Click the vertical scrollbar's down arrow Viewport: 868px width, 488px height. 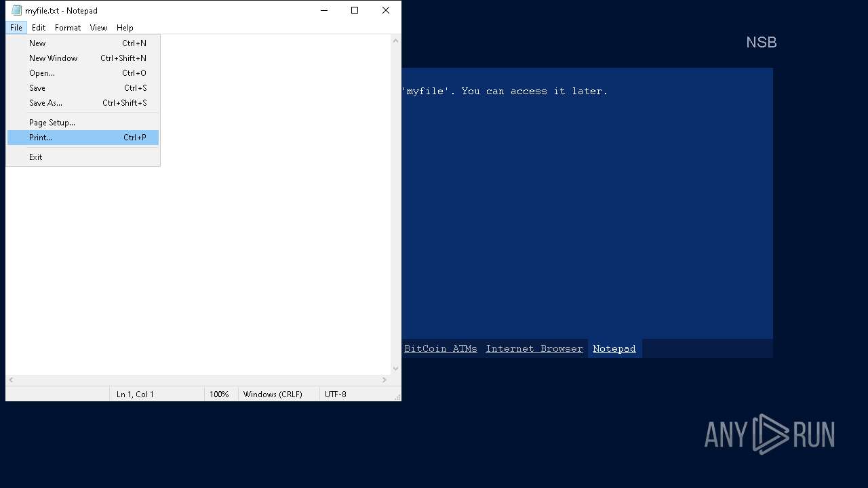click(x=396, y=369)
